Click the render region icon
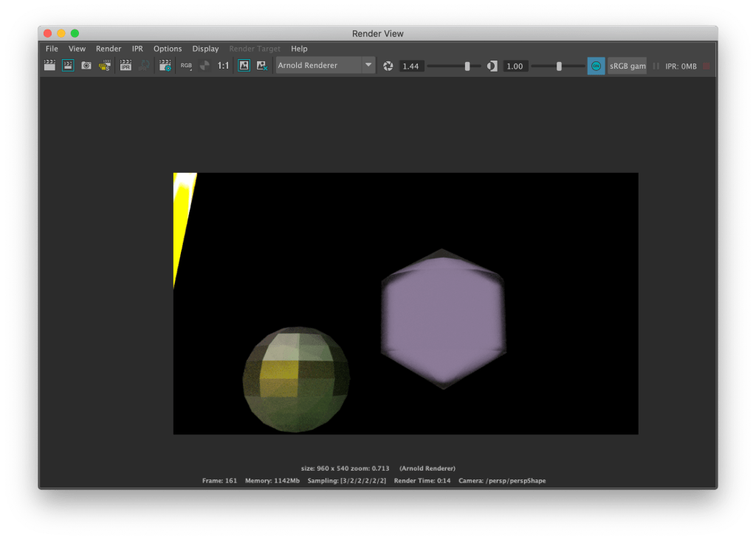 68,66
